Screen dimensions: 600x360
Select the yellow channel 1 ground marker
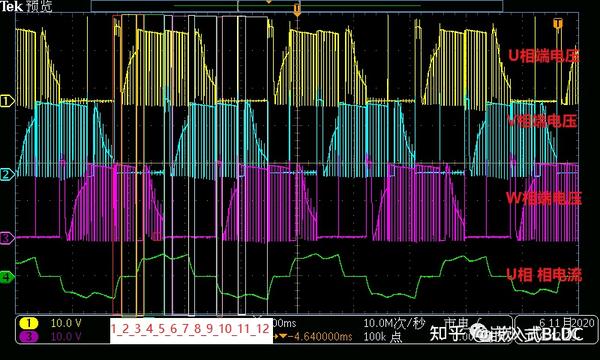(x=7, y=101)
